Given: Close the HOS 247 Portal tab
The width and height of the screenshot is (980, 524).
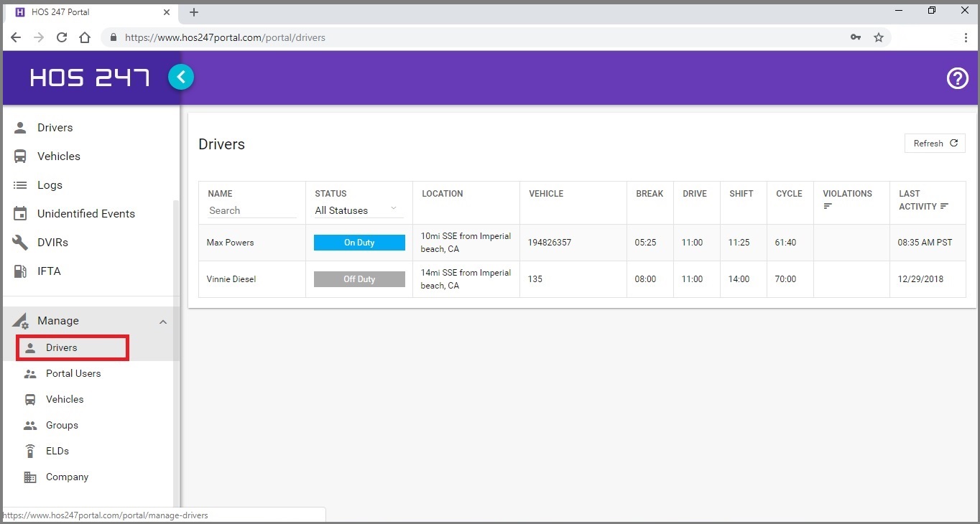Looking at the screenshot, I should [x=167, y=12].
